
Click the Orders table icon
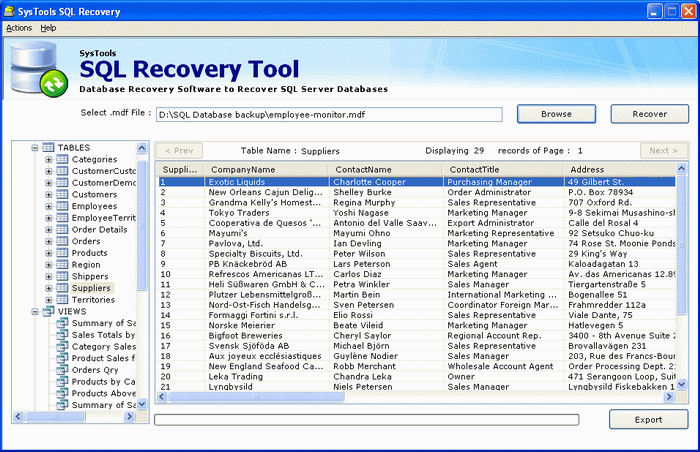click(x=62, y=241)
